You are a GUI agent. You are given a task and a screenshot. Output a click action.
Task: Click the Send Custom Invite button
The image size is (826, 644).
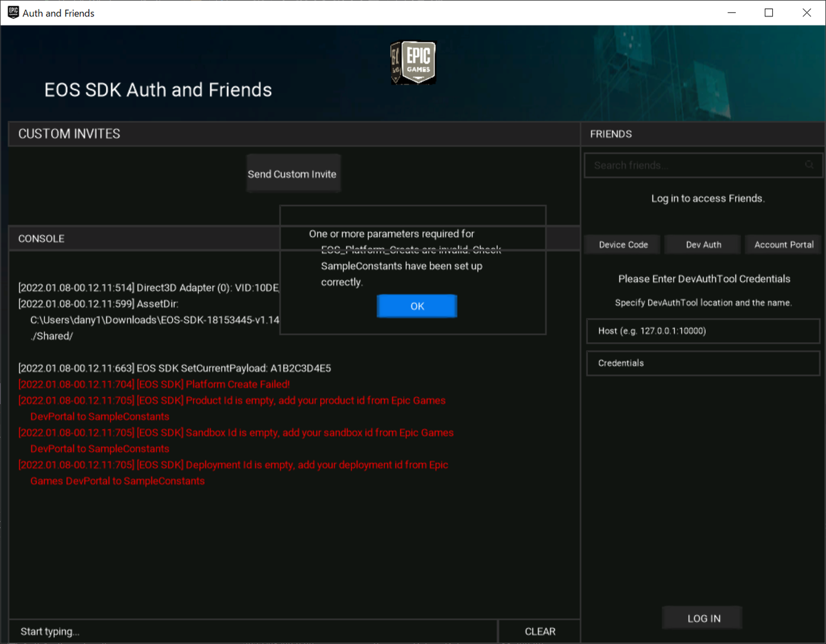click(293, 174)
